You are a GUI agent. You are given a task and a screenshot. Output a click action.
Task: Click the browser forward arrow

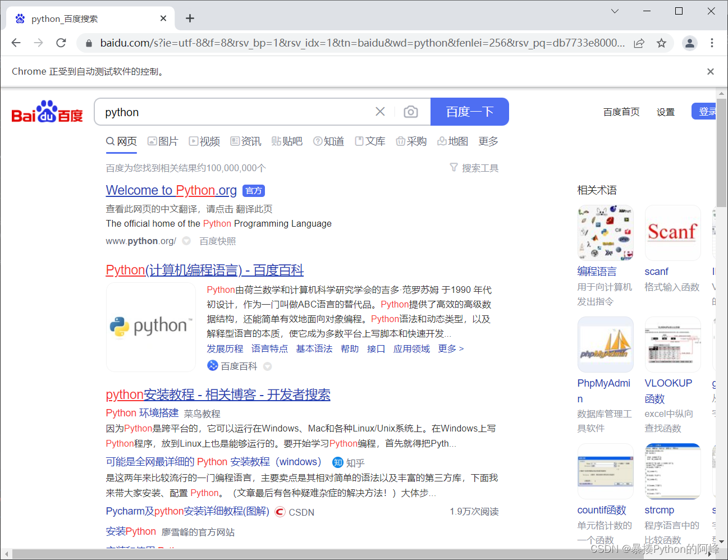38,43
